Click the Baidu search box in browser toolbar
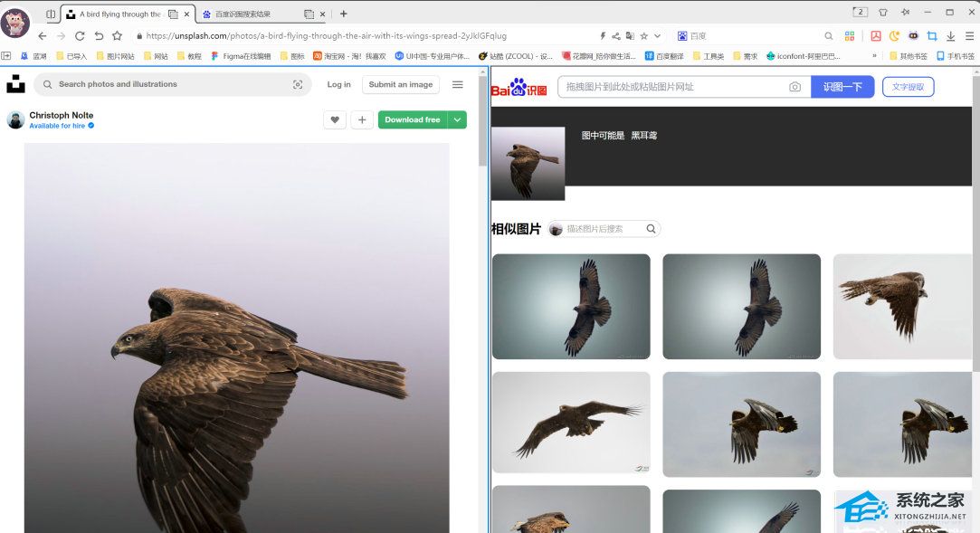980x533 pixels. point(755,36)
